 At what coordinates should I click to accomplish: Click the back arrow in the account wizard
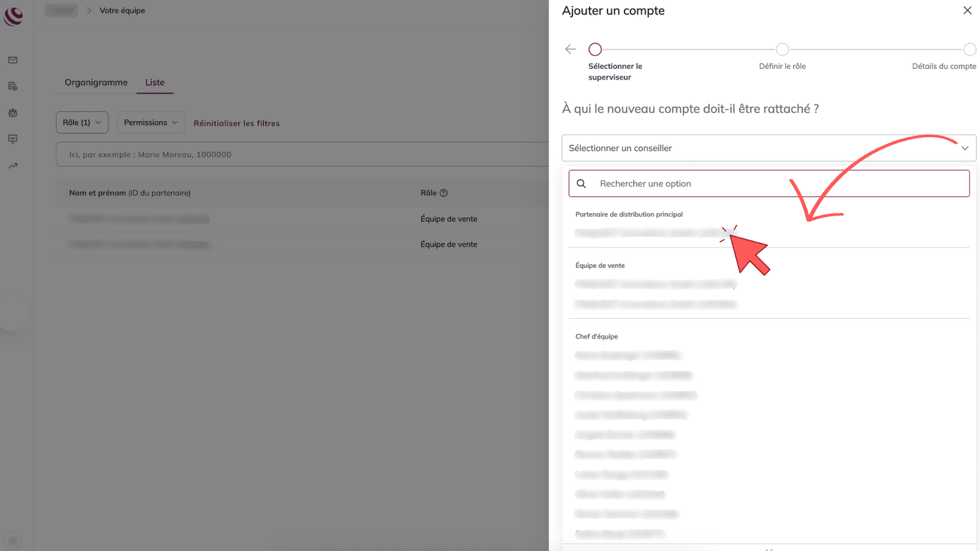pyautogui.click(x=570, y=49)
